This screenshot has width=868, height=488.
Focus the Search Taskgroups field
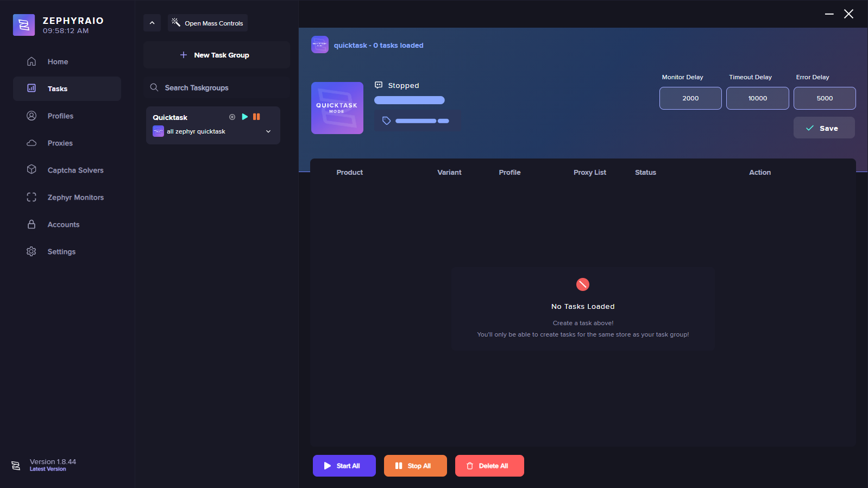pos(217,87)
